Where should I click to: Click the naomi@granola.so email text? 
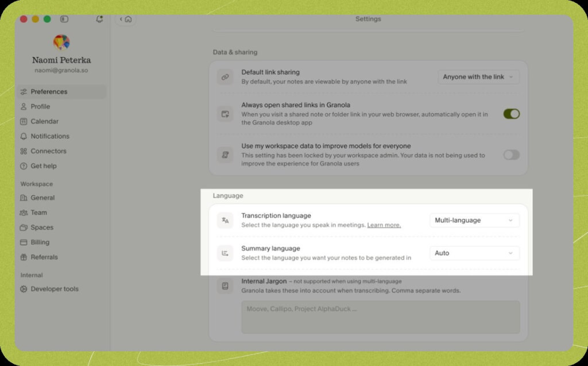point(61,71)
